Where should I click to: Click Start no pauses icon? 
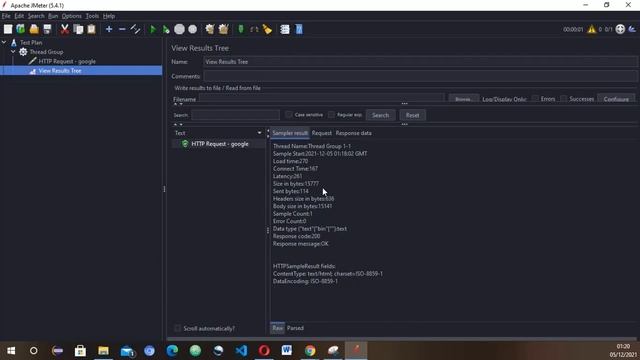pyautogui.click(x=166, y=29)
